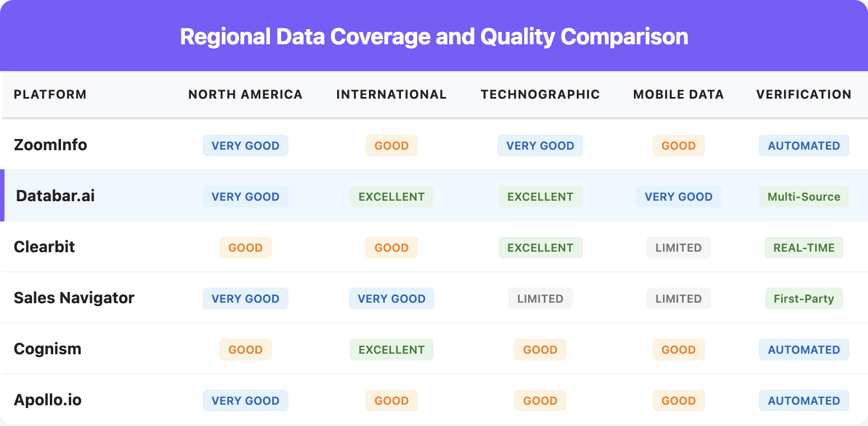Click Databar.ai's Multi-Source verification badge

(804, 197)
